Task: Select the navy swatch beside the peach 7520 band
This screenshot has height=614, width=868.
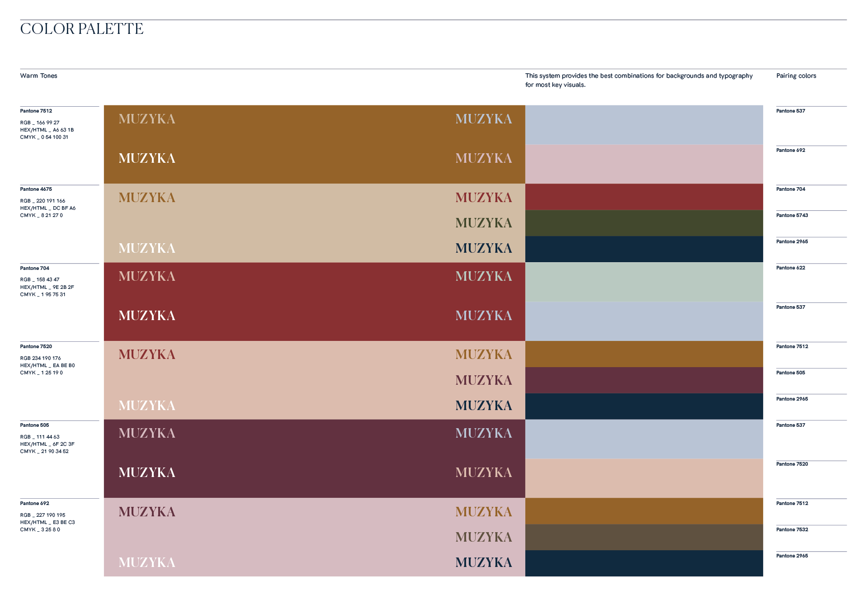Action: pos(644,406)
